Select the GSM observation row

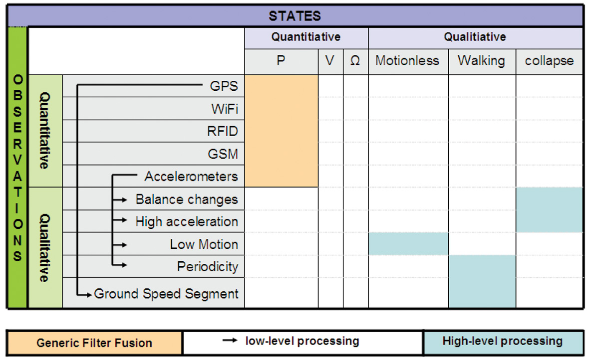pos(223,154)
